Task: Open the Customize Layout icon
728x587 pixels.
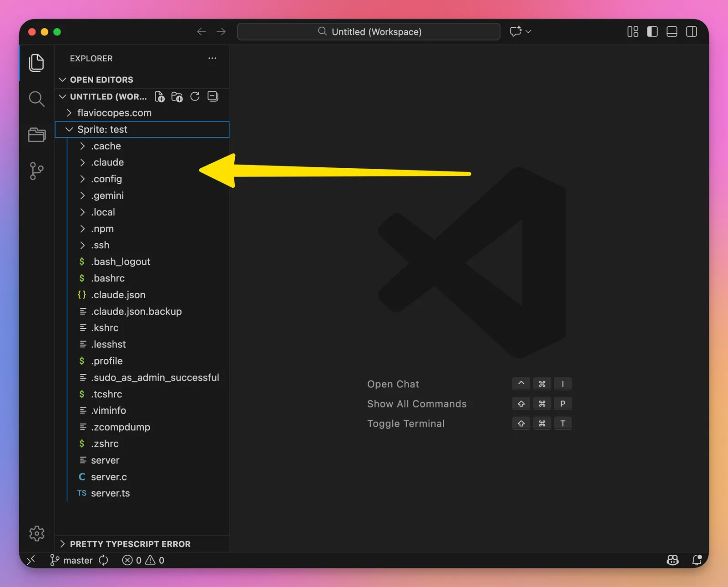Action: [x=633, y=31]
